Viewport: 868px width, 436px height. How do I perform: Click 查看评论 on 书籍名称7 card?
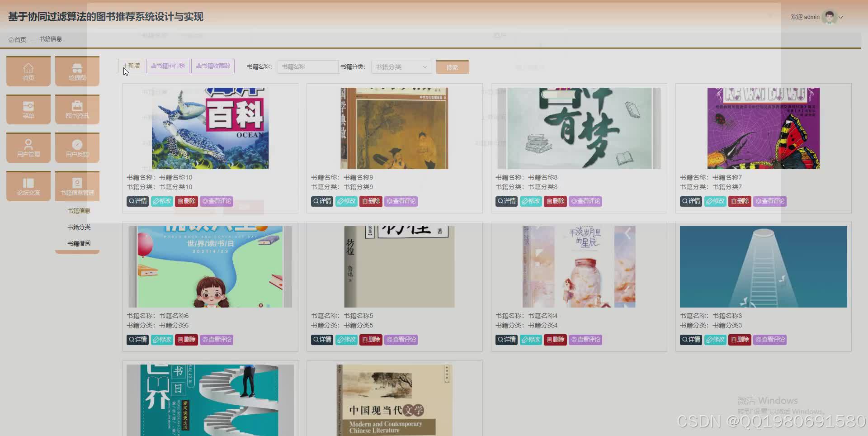click(x=769, y=201)
